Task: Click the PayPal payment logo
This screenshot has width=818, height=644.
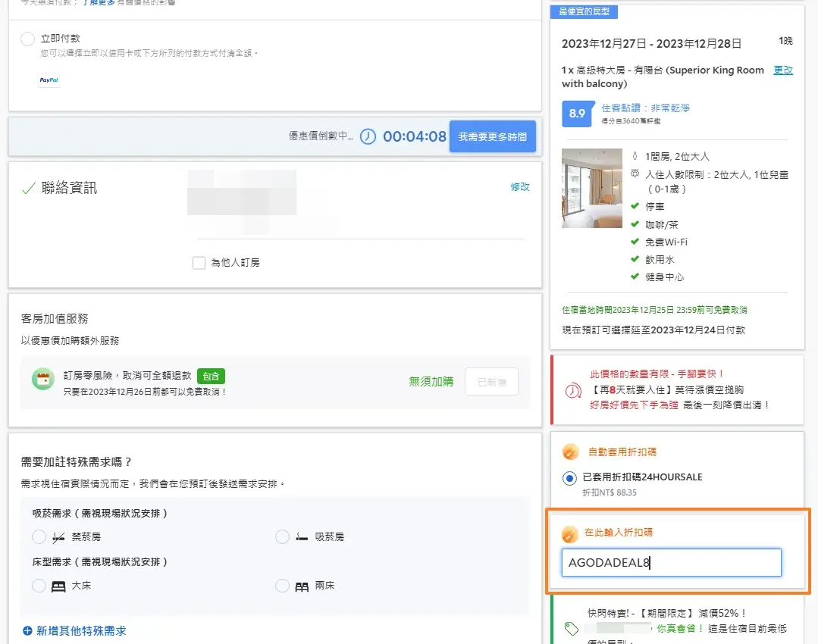Action: (49, 80)
